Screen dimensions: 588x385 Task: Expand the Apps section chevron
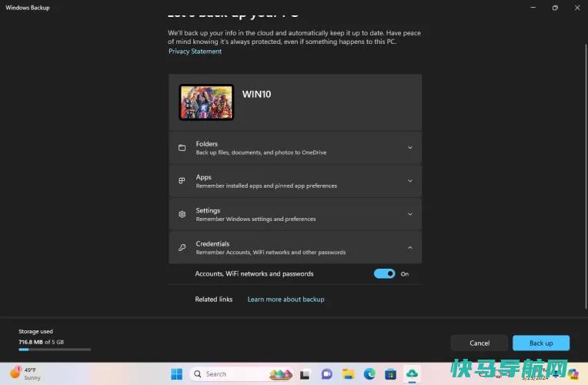pyautogui.click(x=410, y=181)
